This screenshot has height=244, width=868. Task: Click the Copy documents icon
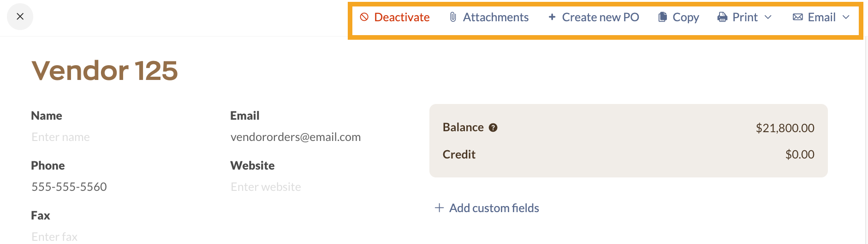click(x=662, y=17)
